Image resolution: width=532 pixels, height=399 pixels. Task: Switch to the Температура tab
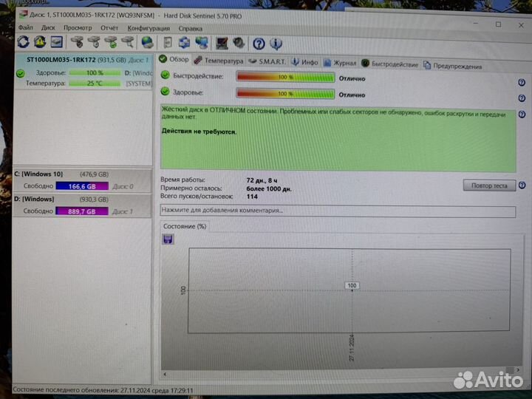tap(219, 61)
